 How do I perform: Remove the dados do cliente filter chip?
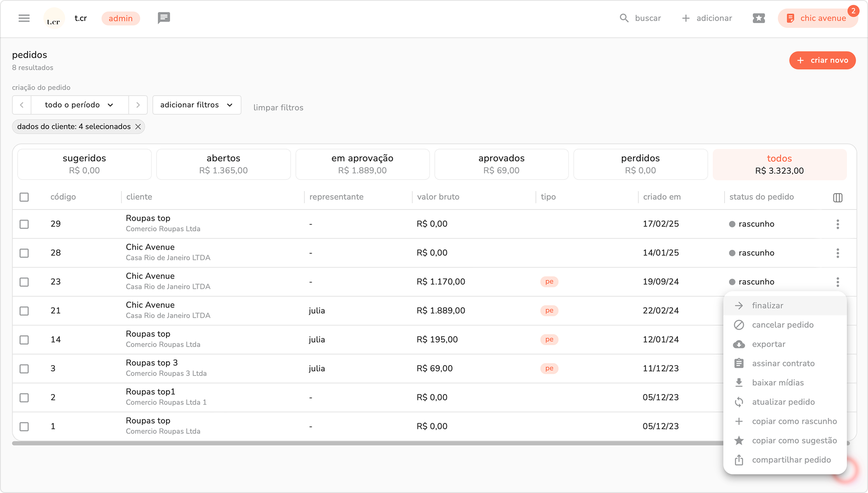(x=138, y=127)
